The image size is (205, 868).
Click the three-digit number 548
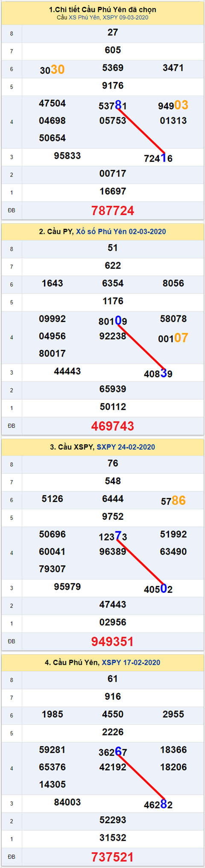point(113,482)
